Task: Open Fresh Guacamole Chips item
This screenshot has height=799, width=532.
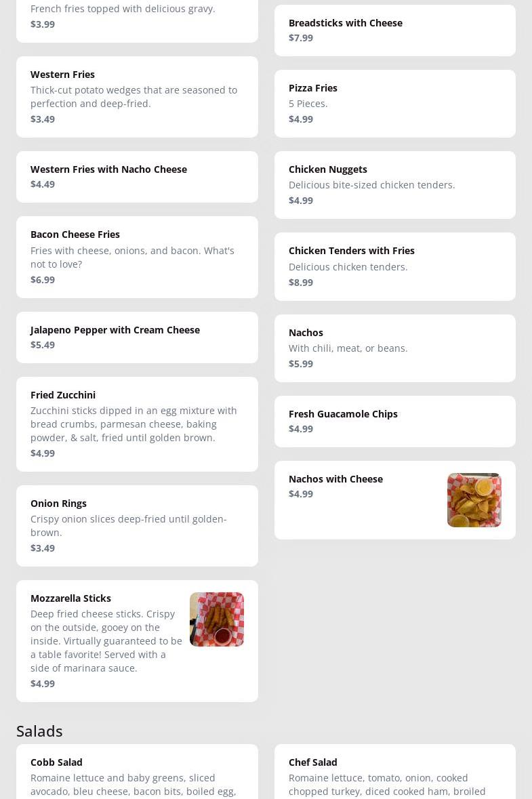Action: click(394, 421)
